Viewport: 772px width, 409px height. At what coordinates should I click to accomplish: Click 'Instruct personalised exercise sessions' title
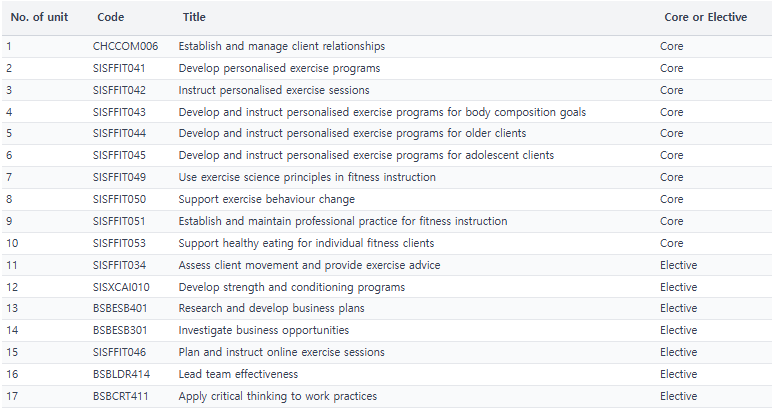(274, 91)
